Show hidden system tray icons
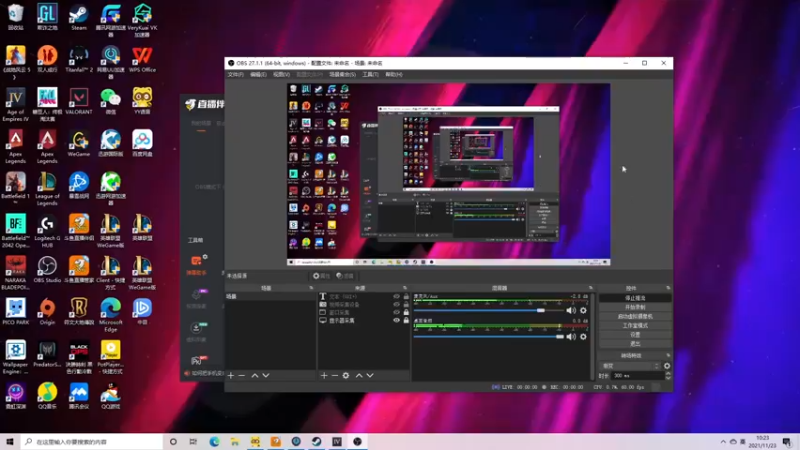The image size is (800, 450). [723, 442]
